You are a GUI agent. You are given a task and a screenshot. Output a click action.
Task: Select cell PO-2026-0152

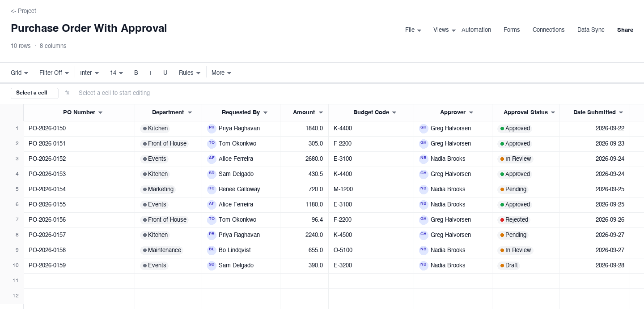pos(79,159)
